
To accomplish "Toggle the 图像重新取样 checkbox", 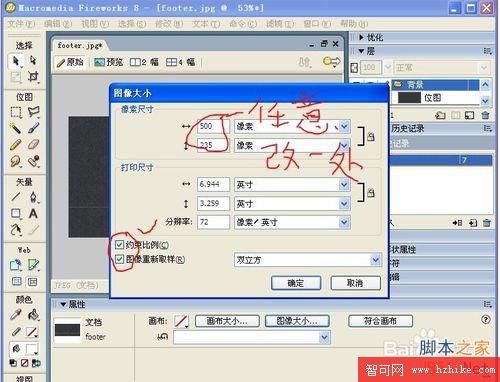I will point(119,259).
